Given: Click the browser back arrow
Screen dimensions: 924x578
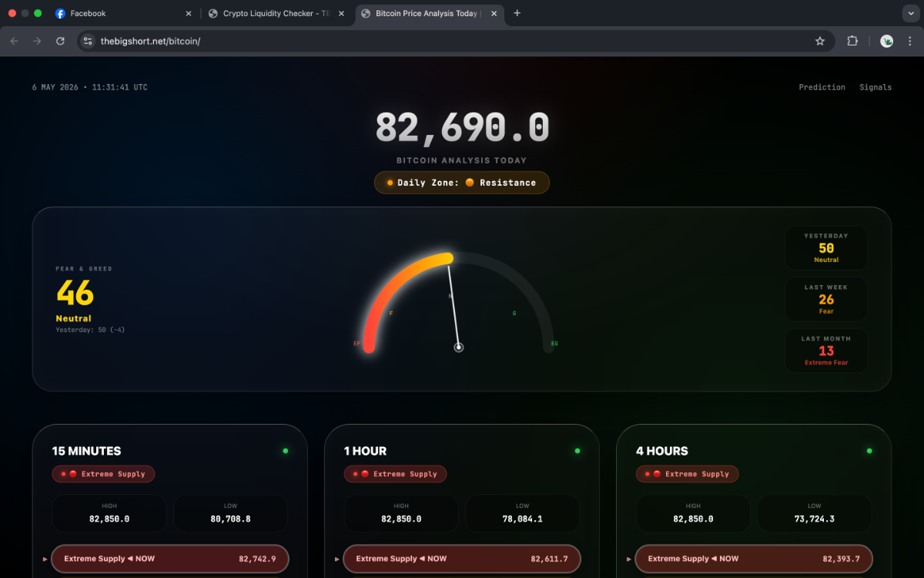Looking at the screenshot, I should [14, 41].
